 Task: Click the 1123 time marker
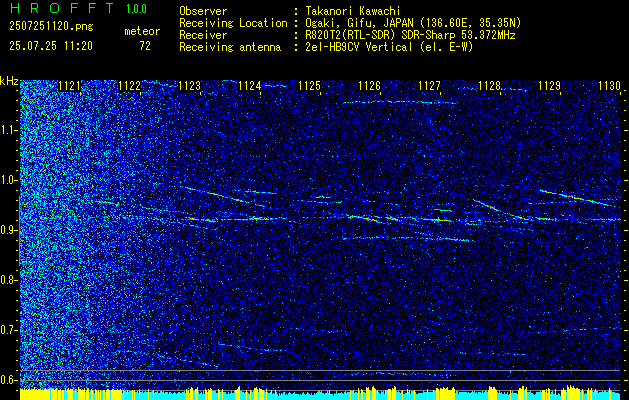(x=189, y=86)
